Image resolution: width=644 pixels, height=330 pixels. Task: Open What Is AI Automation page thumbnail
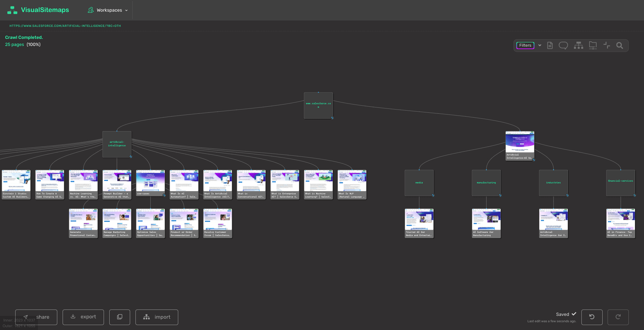[184, 184]
